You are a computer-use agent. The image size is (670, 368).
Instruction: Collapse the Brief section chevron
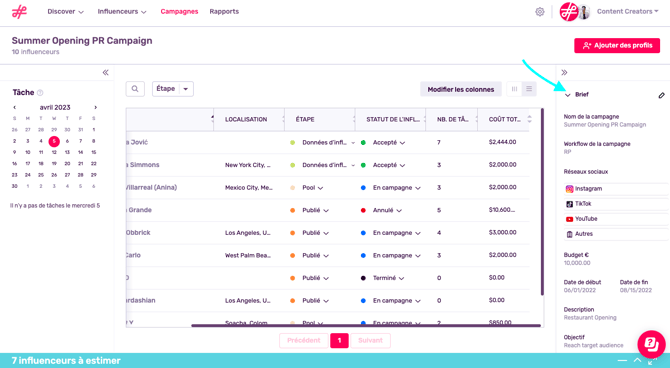click(567, 95)
